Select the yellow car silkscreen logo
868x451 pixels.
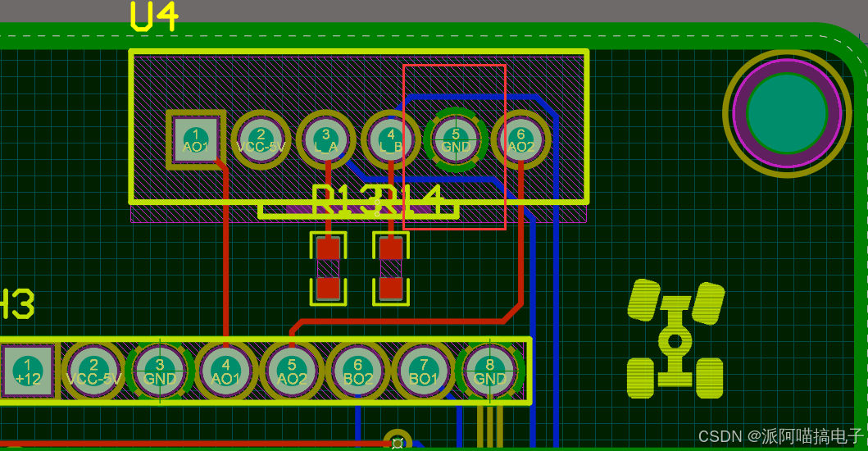(x=675, y=339)
